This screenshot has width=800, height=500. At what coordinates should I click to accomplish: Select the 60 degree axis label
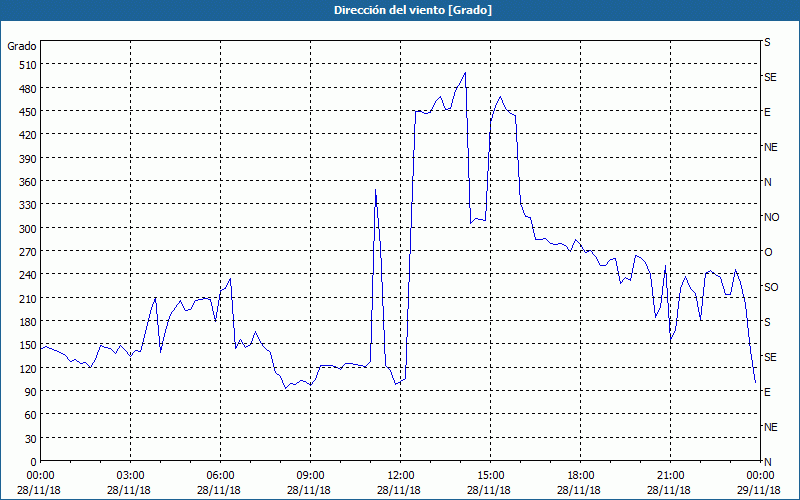(31, 415)
